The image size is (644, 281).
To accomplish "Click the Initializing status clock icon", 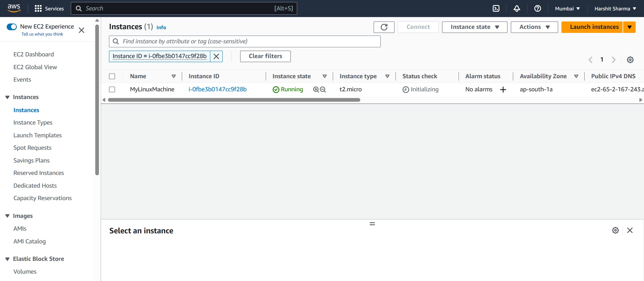I will tap(406, 90).
